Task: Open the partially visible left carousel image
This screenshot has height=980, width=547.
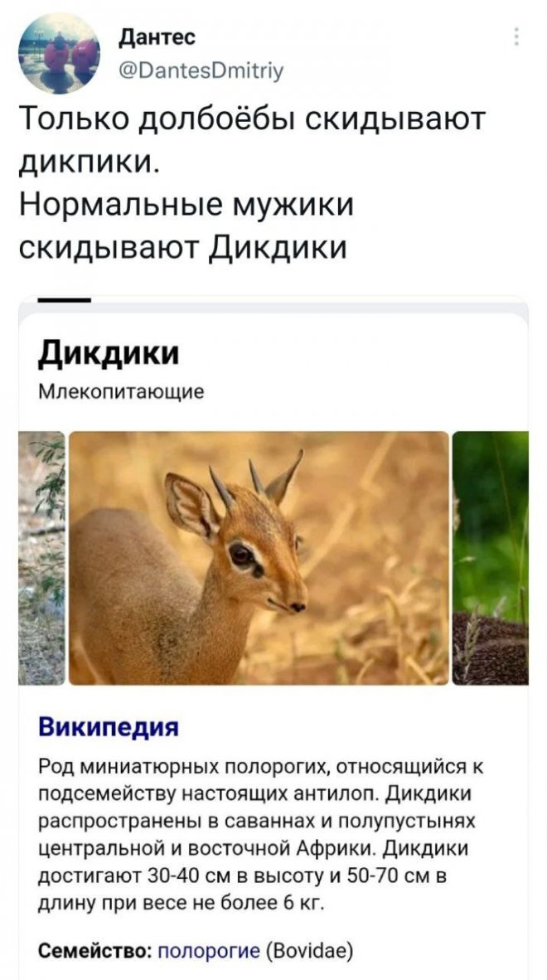Action: pos(41,557)
